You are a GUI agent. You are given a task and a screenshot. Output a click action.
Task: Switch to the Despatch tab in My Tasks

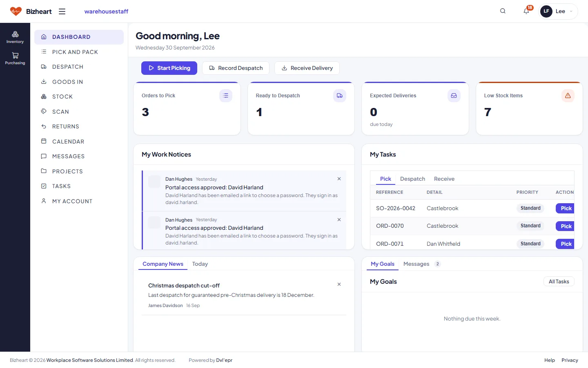[x=412, y=179]
